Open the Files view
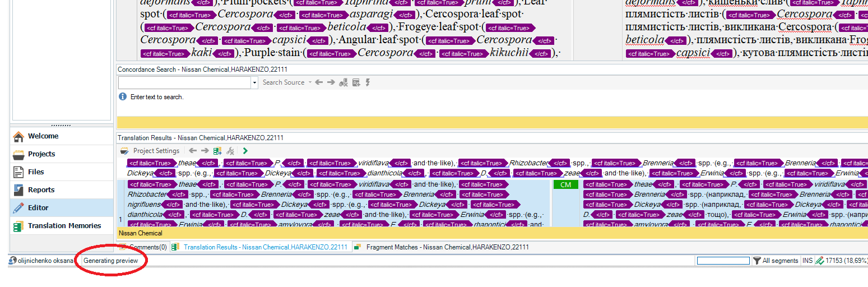 click(36, 172)
